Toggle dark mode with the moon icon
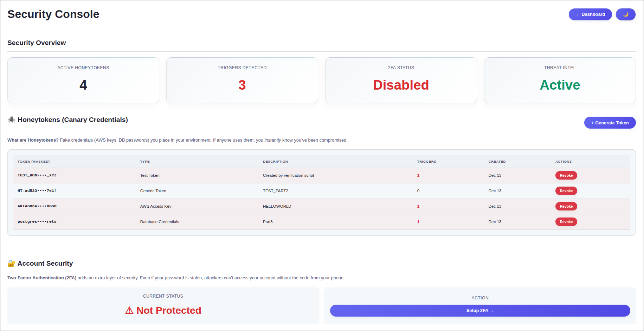This screenshot has height=331, width=644. click(625, 14)
